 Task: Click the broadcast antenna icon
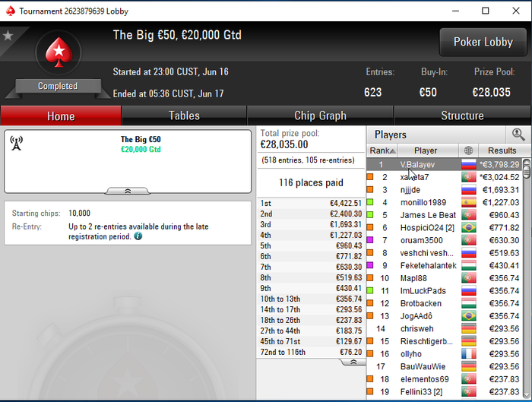(x=16, y=143)
